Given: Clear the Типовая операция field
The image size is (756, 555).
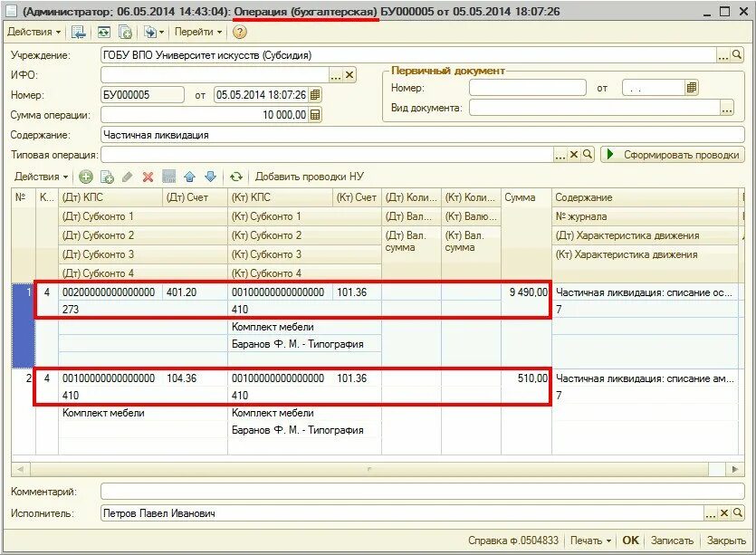Looking at the screenshot, I should pos(574,155).
